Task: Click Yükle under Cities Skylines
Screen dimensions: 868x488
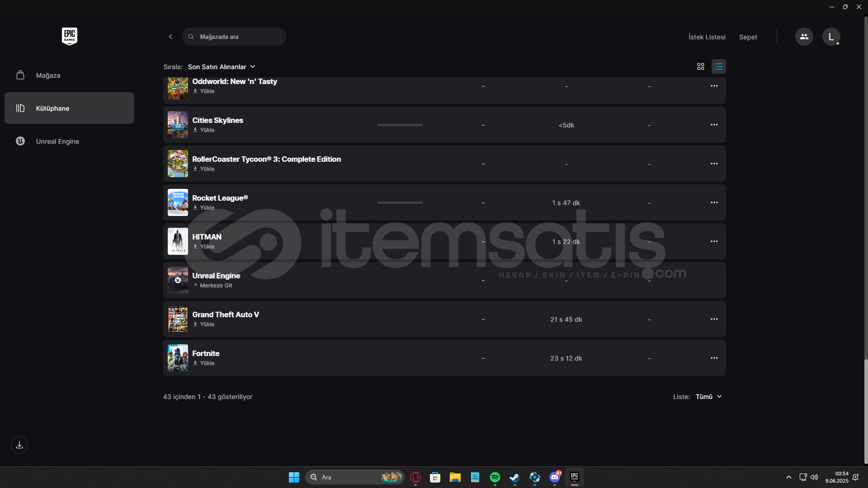Action: coord(204,130)
